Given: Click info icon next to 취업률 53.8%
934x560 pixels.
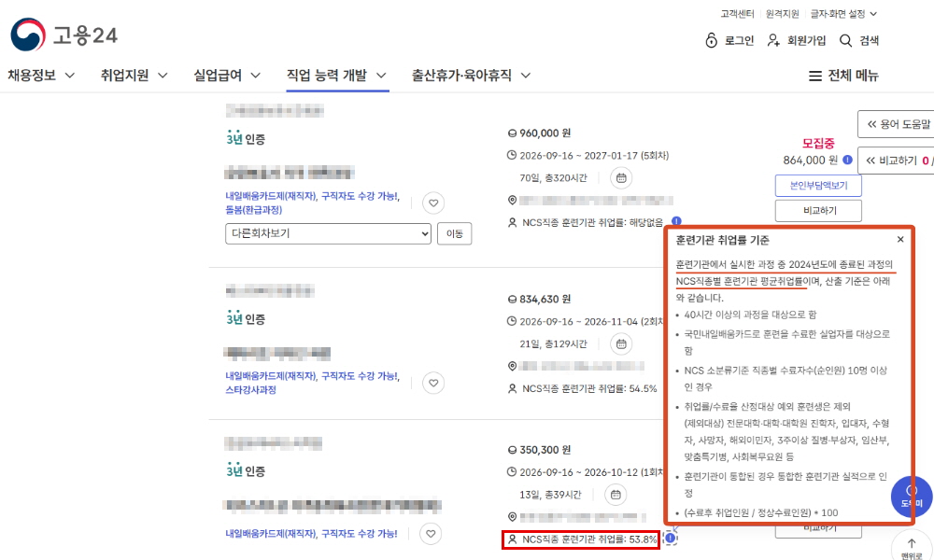Looking at the screenshot, I should 670,539.
